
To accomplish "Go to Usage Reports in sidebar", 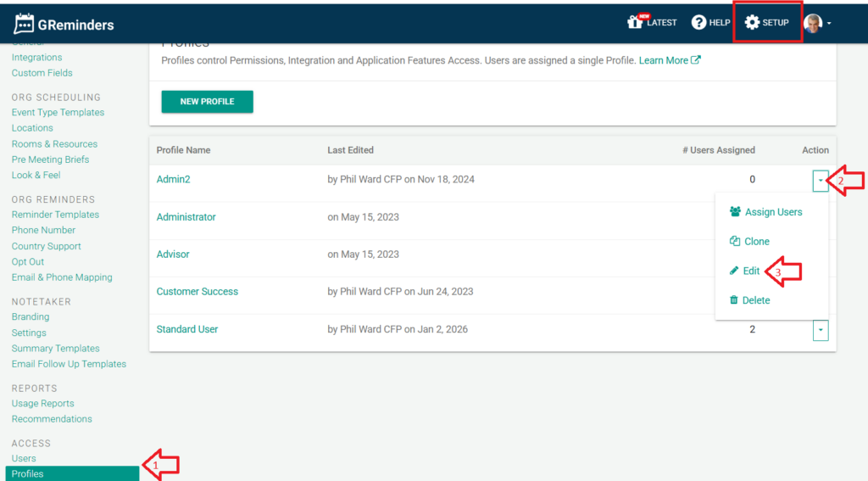I will (43, 404).
